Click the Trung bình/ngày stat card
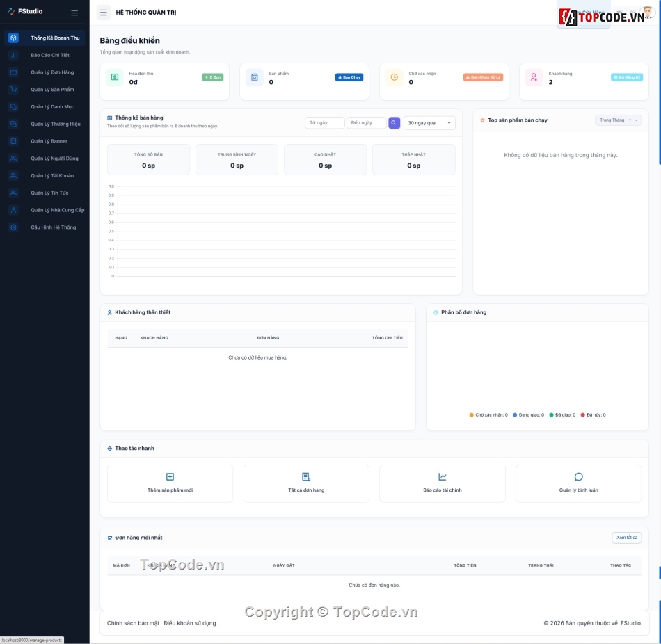The width and height of the screenshot is (661, 644). [x=237, y=160]
